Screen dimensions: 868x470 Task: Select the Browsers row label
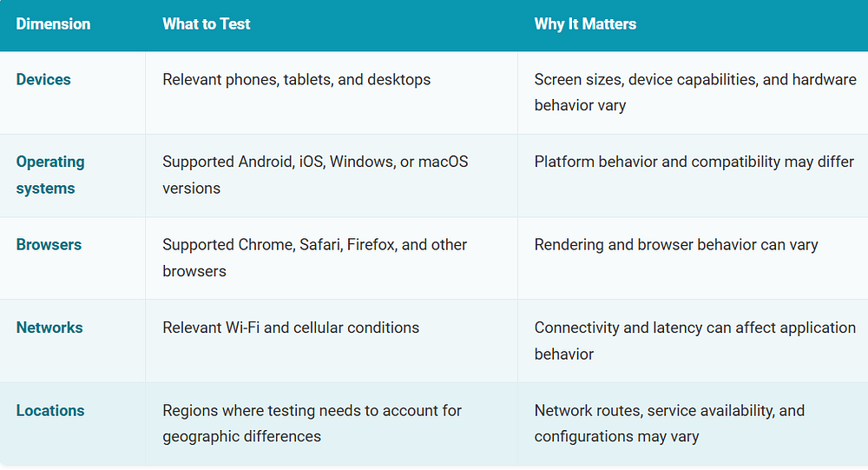(49, 244)
